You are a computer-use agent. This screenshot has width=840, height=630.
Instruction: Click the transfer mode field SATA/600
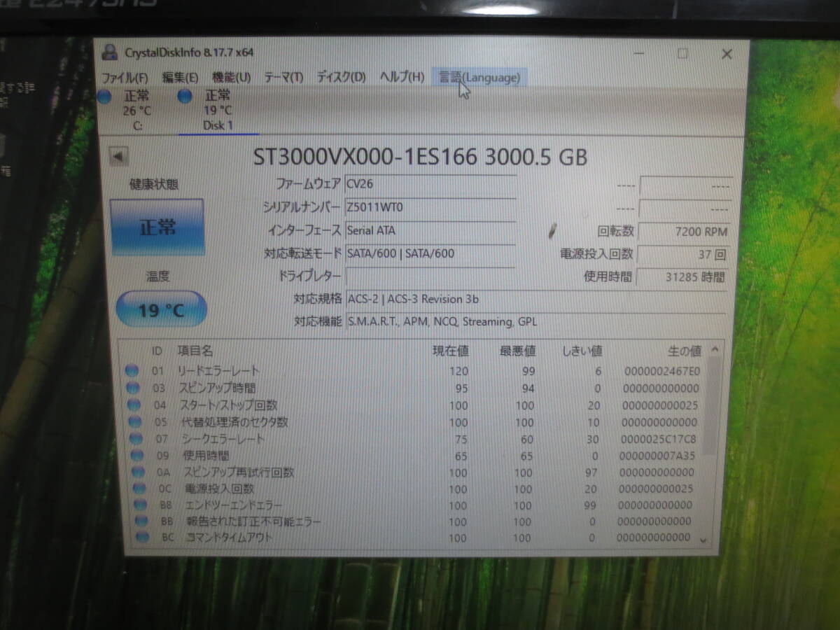point(430,253)
